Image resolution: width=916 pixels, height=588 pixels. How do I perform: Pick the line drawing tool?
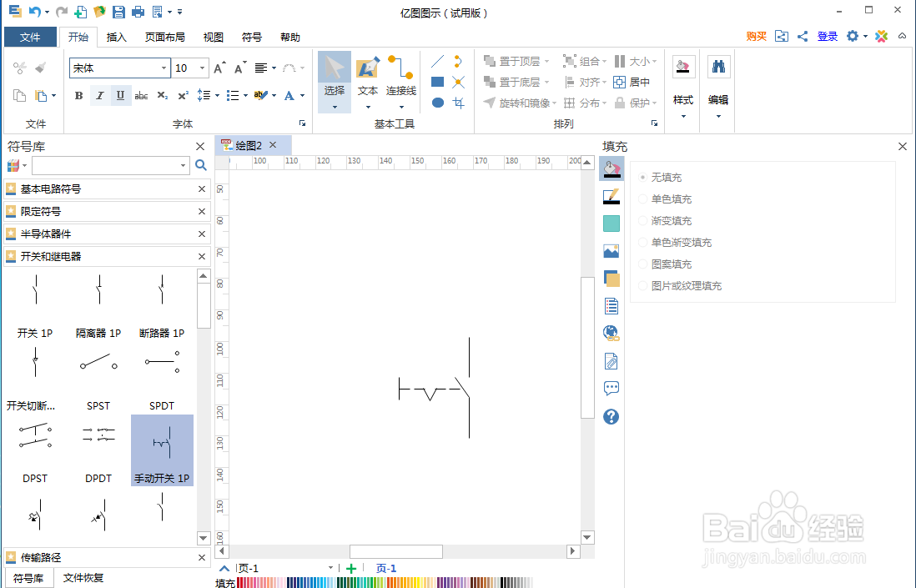coord(437,62)
